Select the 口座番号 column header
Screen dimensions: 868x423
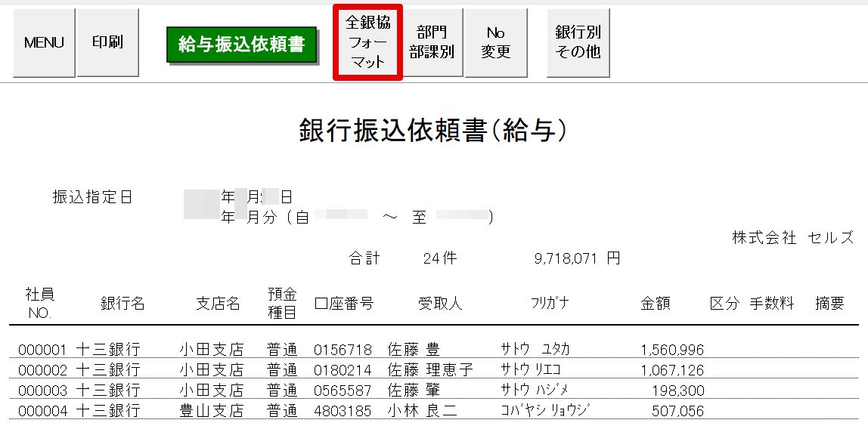(344, 304)
